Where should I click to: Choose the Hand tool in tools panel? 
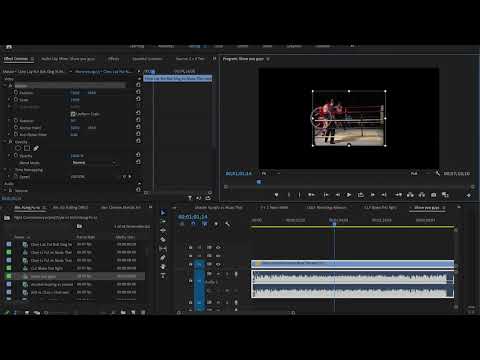coord(163,266)
